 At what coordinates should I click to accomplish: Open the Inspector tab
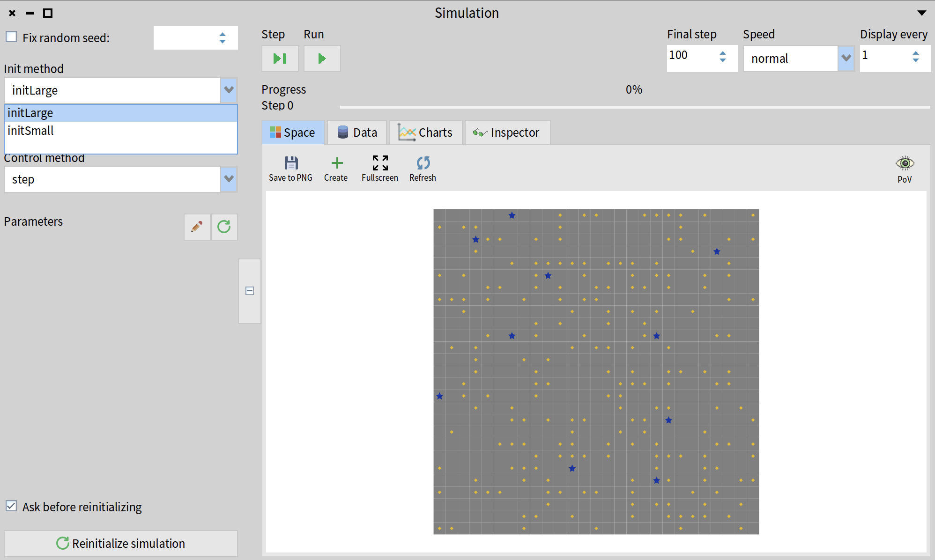coord(507,133)
